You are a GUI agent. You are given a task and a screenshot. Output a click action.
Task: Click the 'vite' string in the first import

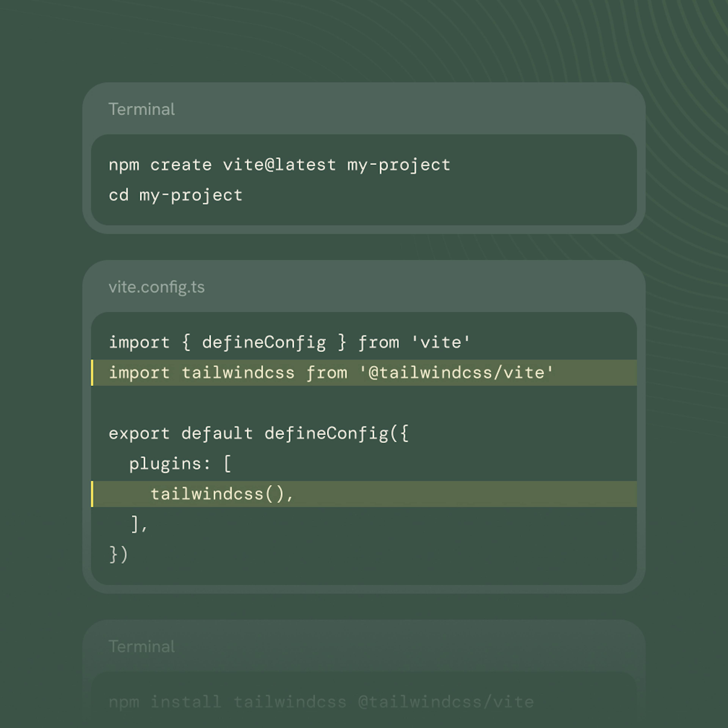pyautogui.click(x=440, y=343)
